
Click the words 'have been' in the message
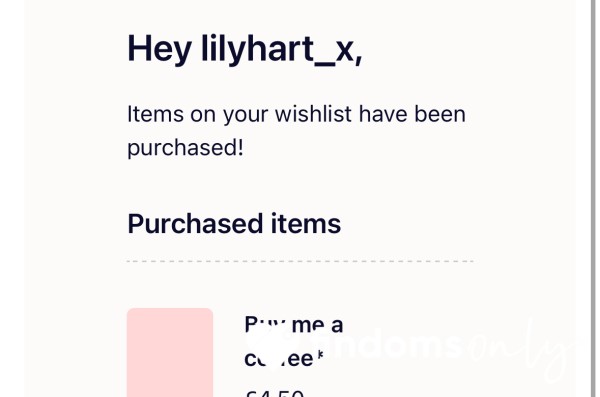pos(412,114)
